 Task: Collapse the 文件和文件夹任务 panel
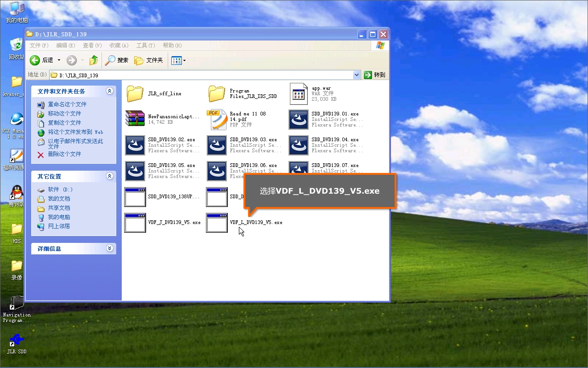(109, 91)
